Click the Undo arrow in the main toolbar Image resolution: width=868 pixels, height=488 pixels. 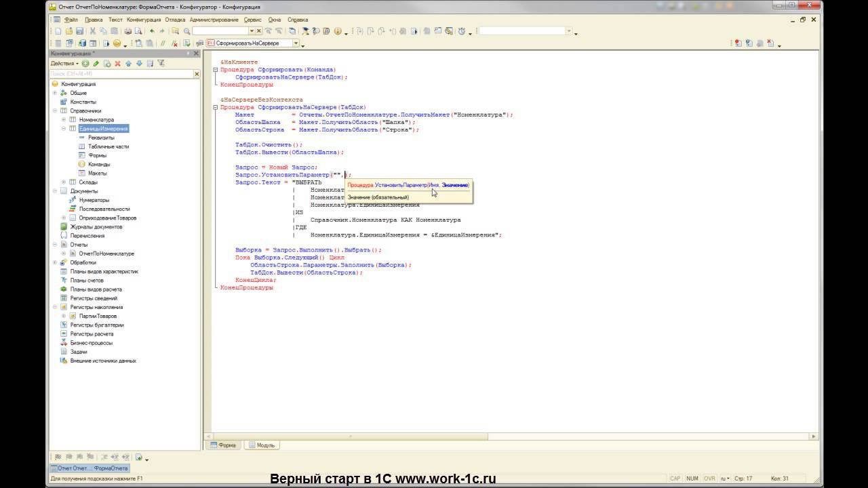(152, 31)
